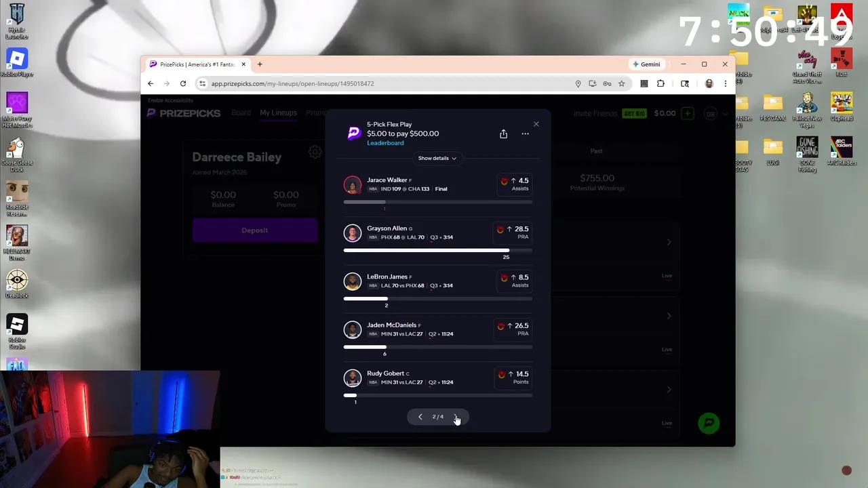Open the share lineup icon
The width and height of the screenshot is (868, 488).
click(x=503, y=134)
